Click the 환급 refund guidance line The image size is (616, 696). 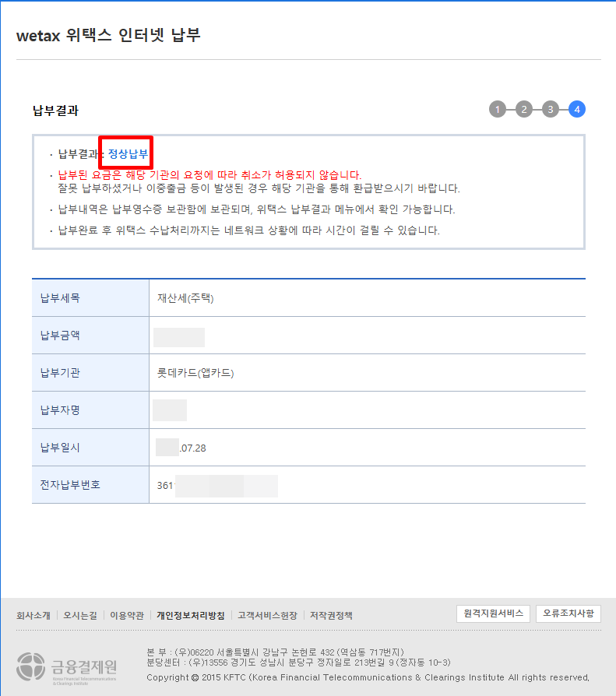(259, 188)
